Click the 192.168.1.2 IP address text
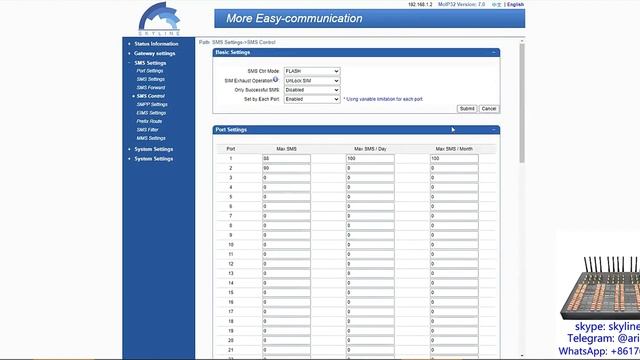640x360 pixels. (x=420, y=4)
